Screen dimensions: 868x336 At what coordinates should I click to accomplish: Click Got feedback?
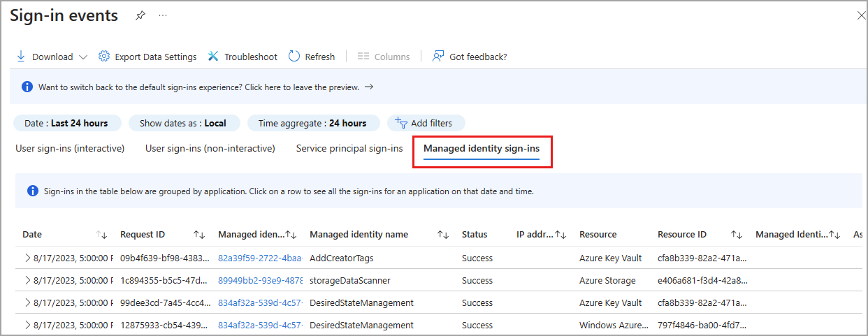(470, 57)
